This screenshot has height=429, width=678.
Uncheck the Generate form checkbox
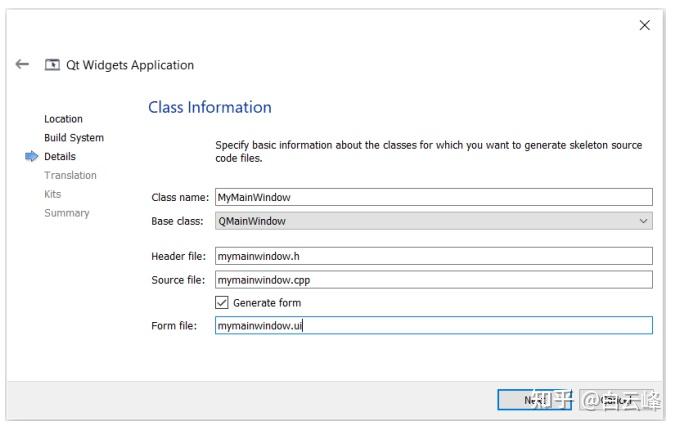coord(222,303)
